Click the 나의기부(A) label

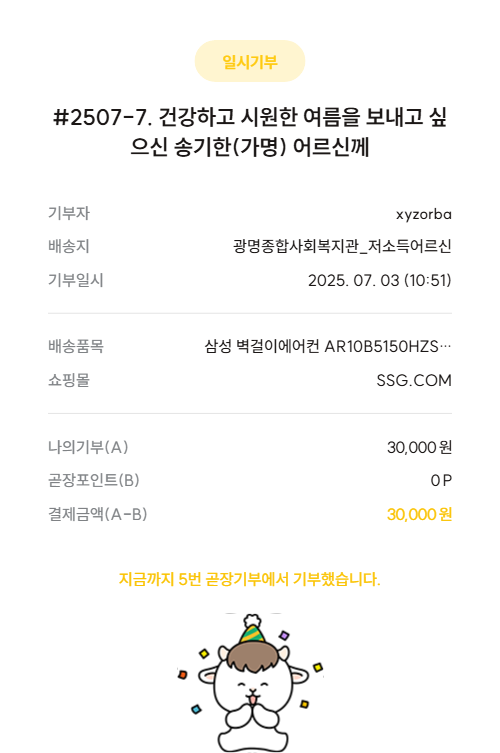click(x=88, y=447)
